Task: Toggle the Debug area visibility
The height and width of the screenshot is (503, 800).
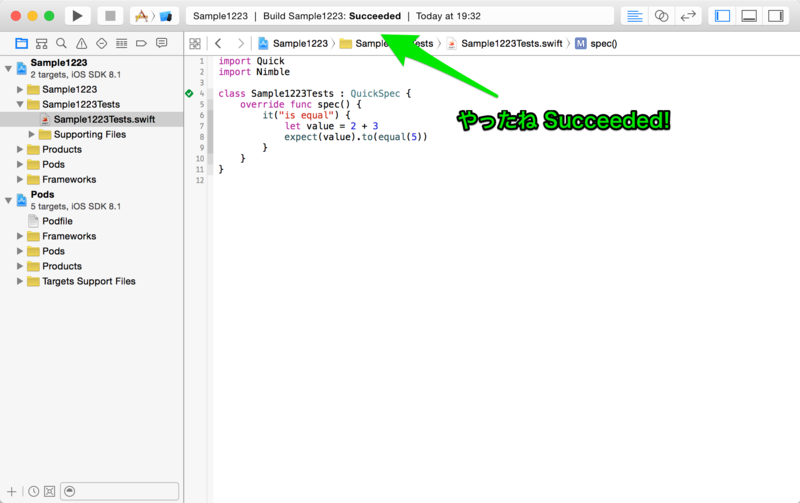Action: pyautogui.click(x=749, y=16)
